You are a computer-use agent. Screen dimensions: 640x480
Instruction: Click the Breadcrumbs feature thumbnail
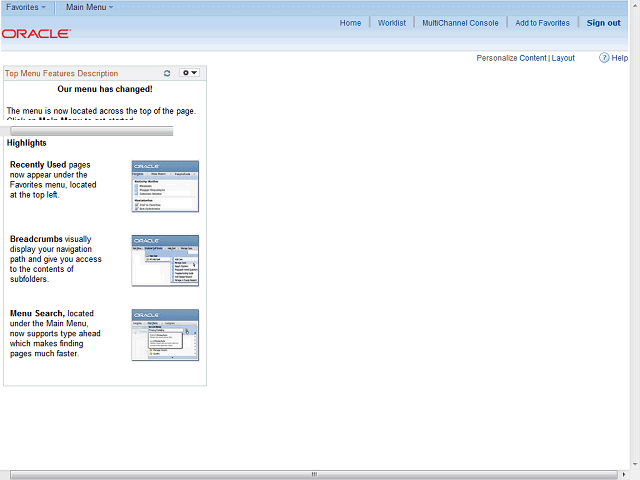point(165,261)
